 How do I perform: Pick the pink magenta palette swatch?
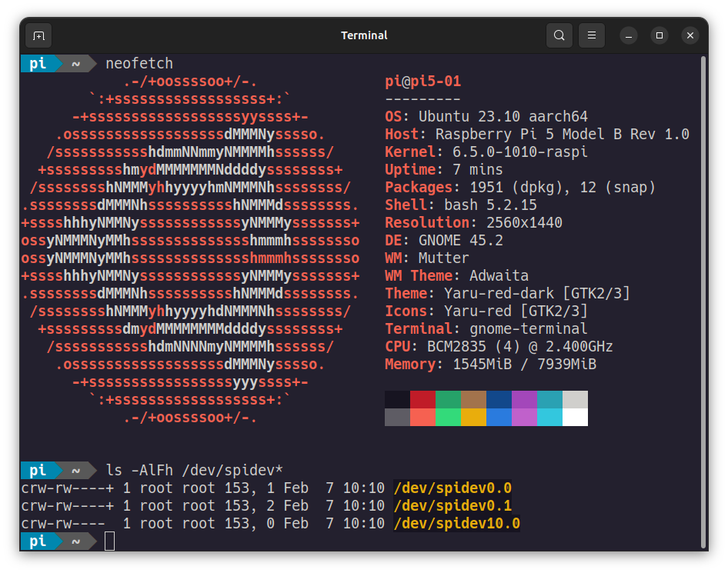(524, 417)
